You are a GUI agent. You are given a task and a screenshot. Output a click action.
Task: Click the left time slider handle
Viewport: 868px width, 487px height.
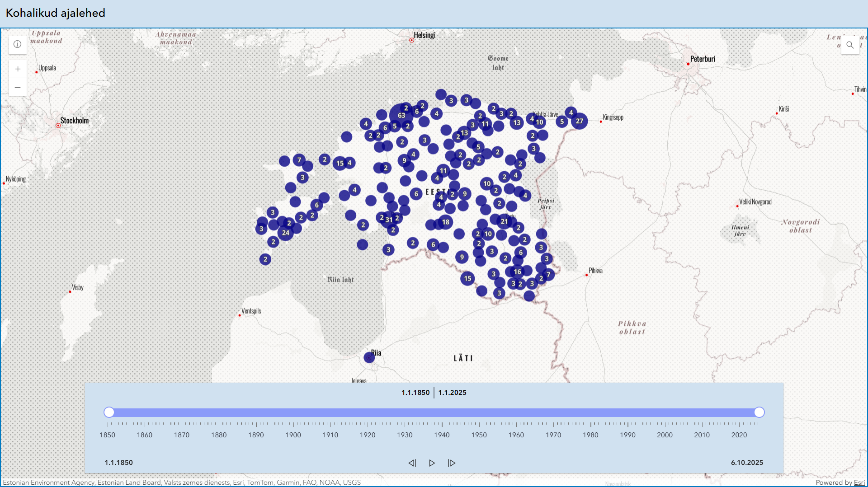(109, 412)
